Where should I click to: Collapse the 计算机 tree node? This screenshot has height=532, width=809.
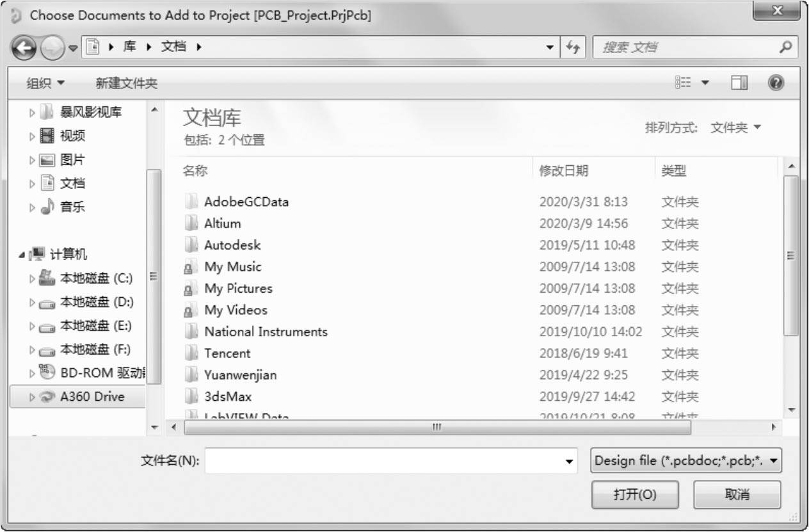[x=22, y=255]
